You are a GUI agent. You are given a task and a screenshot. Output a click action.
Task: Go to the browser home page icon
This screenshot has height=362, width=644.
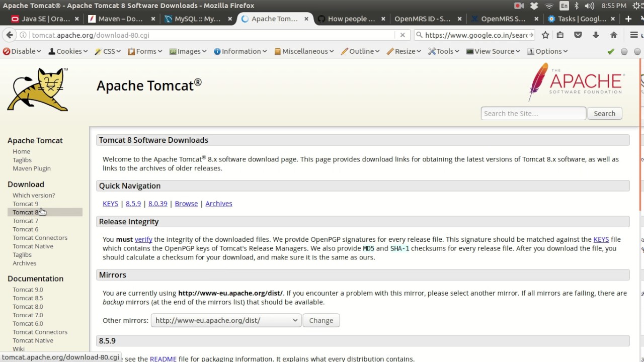point(614,35)
